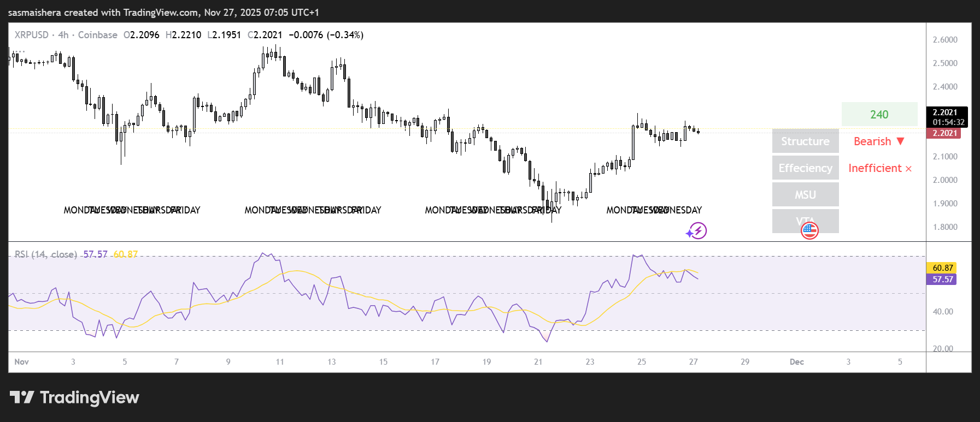Click the TradingView logo at bottom left

pyautogui.click(x=74, y=397)
